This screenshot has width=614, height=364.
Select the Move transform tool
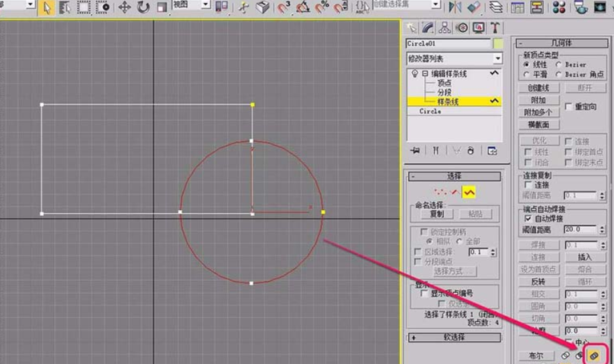(x=125, y=7)
